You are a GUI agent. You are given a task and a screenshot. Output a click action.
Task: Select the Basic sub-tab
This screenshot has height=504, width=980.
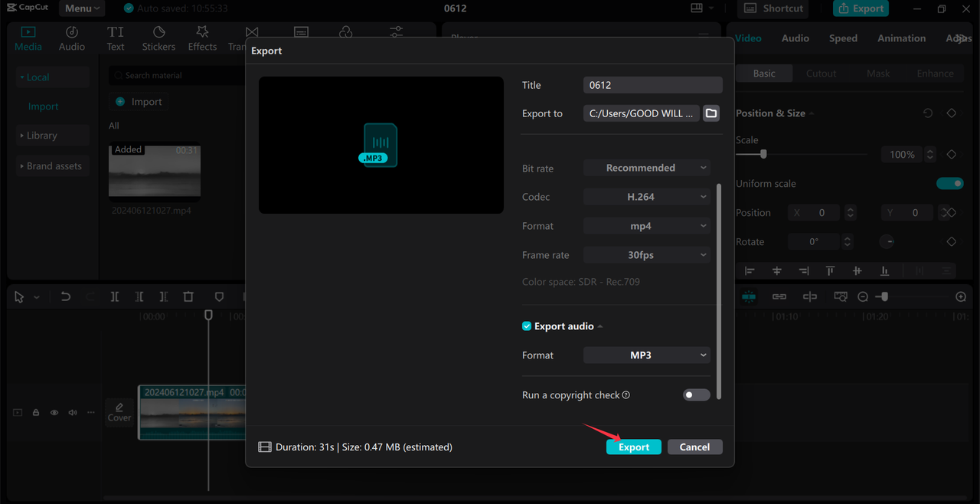pos(764,74)
